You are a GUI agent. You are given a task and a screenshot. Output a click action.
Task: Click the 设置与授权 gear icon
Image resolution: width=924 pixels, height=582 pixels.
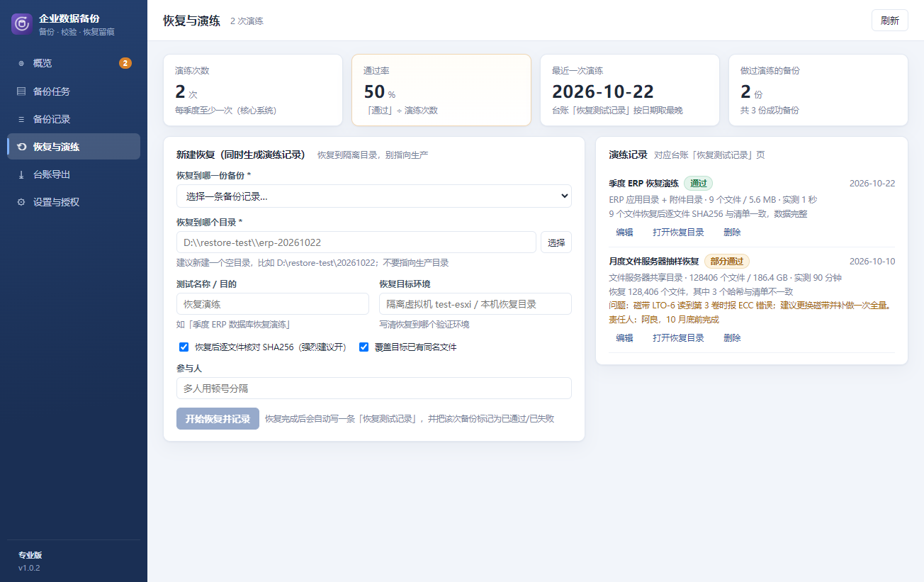point(21,202)
